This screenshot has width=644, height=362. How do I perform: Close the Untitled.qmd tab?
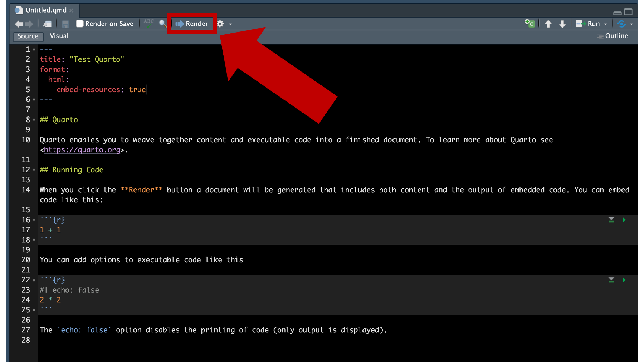(x=72, y=10)
